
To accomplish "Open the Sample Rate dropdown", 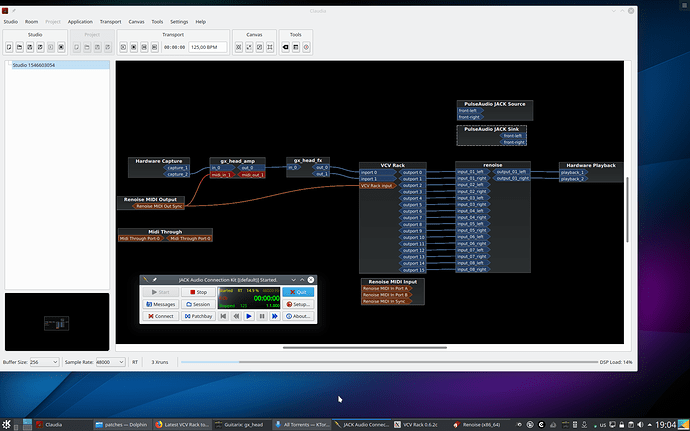I will click(110, 362).
